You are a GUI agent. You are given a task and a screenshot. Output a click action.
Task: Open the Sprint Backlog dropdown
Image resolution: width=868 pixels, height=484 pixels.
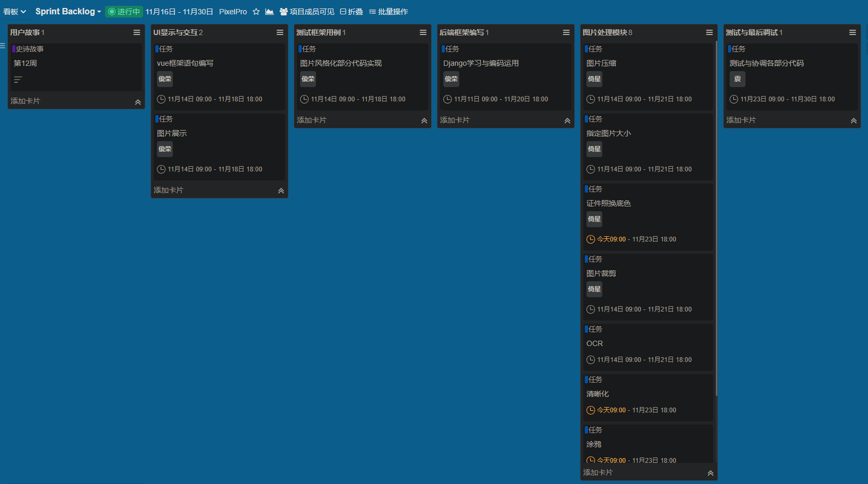click(68, 12)
